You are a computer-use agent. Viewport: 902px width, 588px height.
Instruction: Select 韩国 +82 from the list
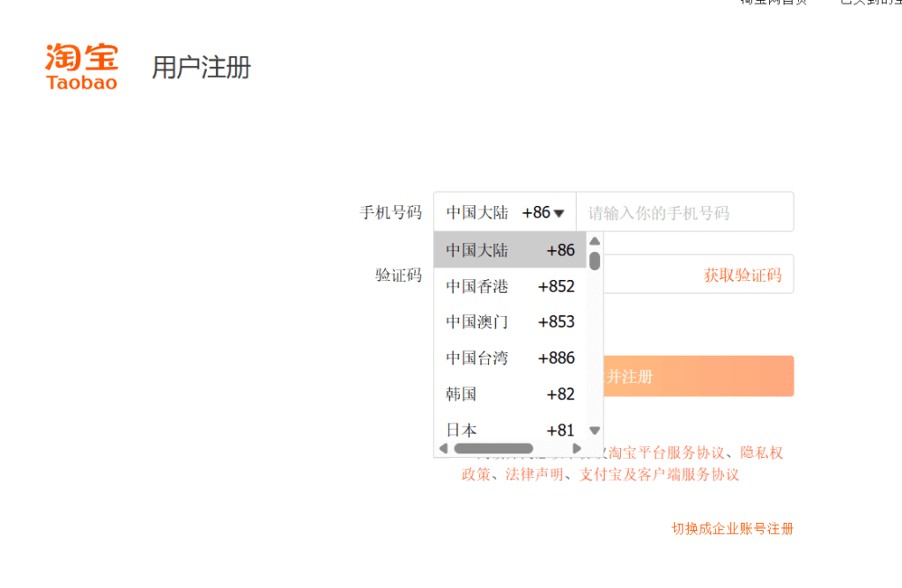click(x=510, y=394)
